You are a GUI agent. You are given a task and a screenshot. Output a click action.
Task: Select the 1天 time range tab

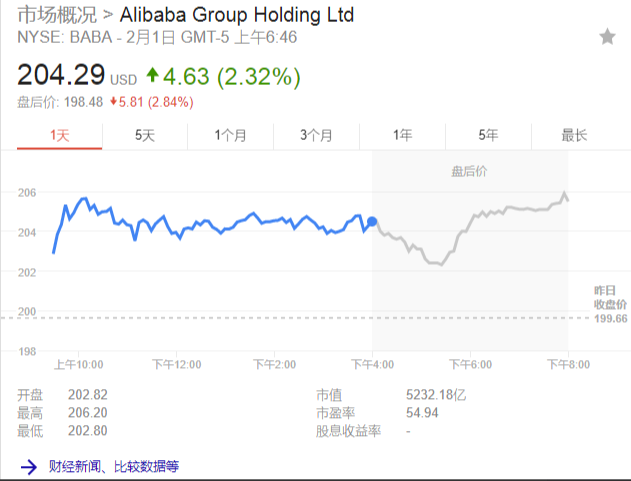[x=59, y=136]
